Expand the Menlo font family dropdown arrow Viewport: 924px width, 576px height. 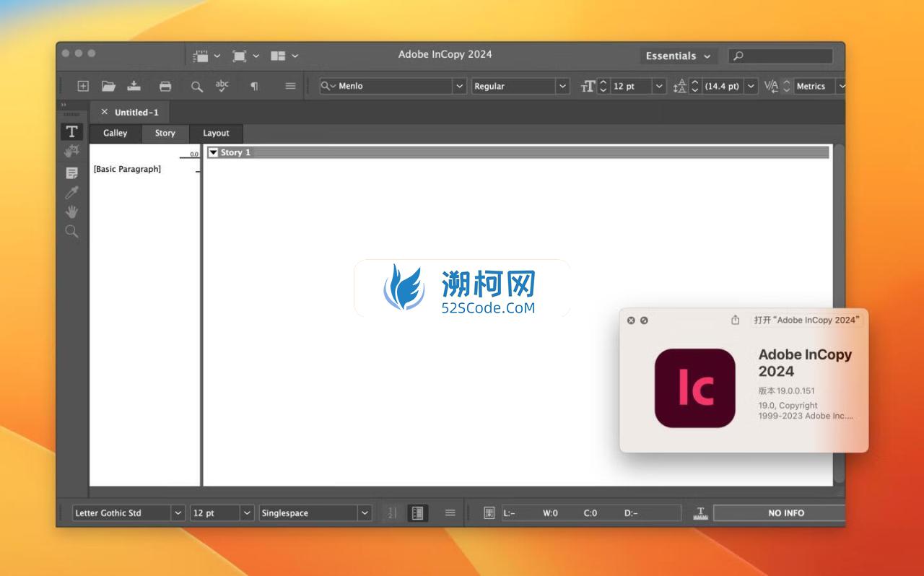click(x=460, y=86)
